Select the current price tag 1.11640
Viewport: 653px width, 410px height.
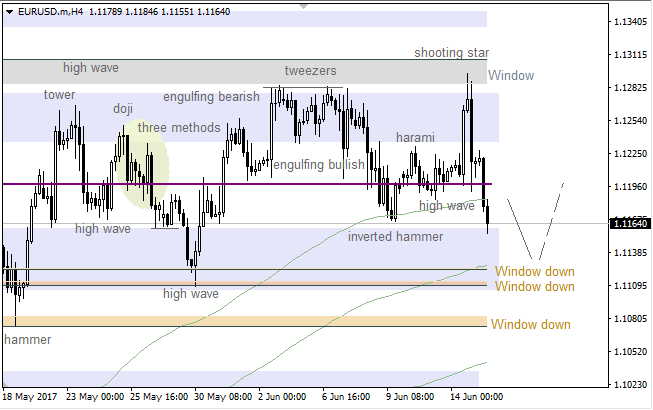(x=631, y=223)
